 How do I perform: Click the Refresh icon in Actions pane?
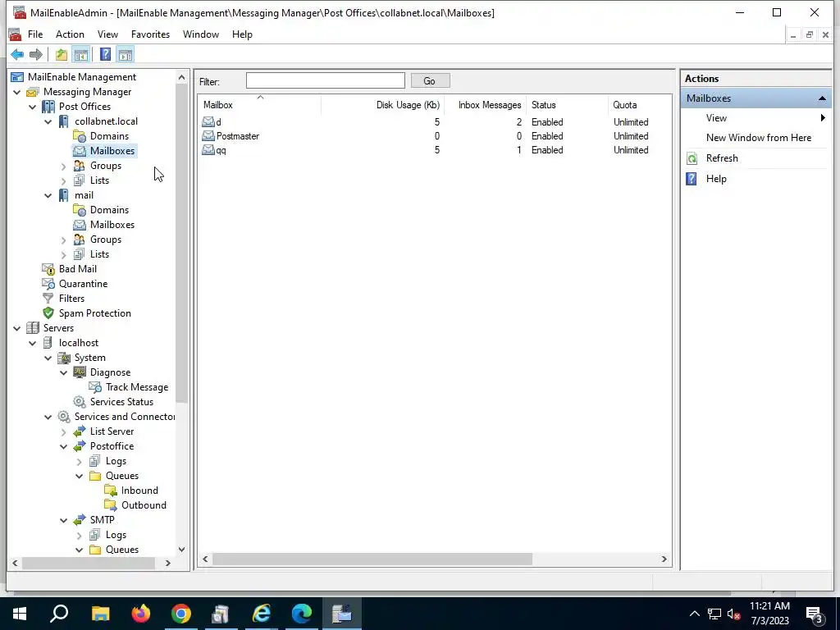point(692,158)
